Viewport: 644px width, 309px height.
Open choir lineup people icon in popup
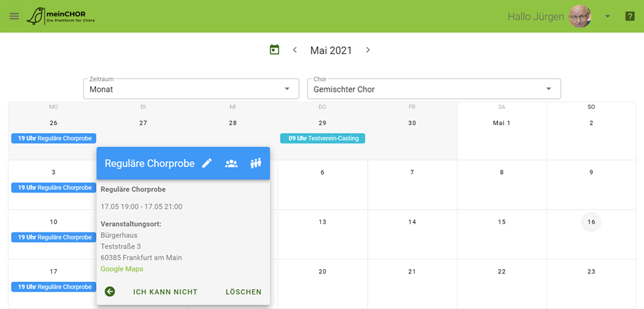point(256,163)
